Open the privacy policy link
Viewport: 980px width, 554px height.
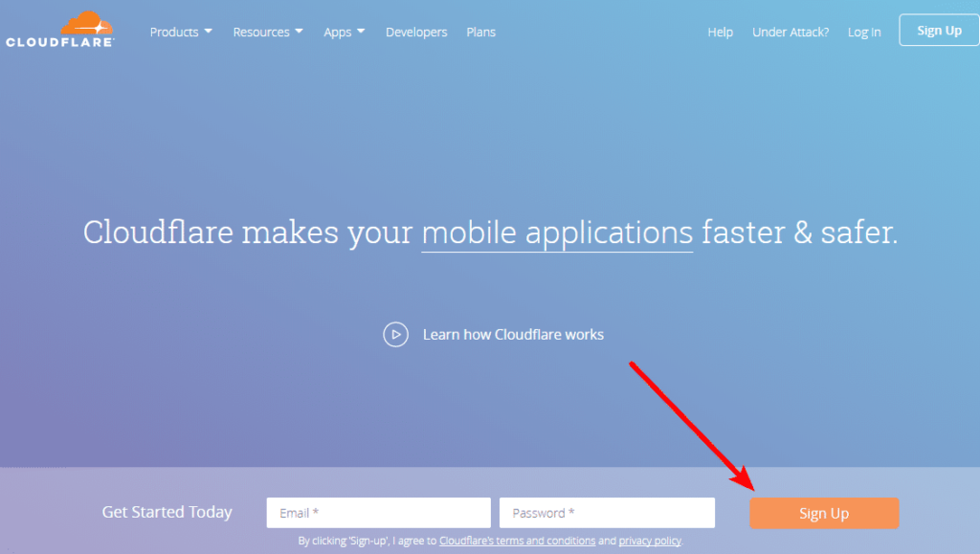(x=650, y=541)
